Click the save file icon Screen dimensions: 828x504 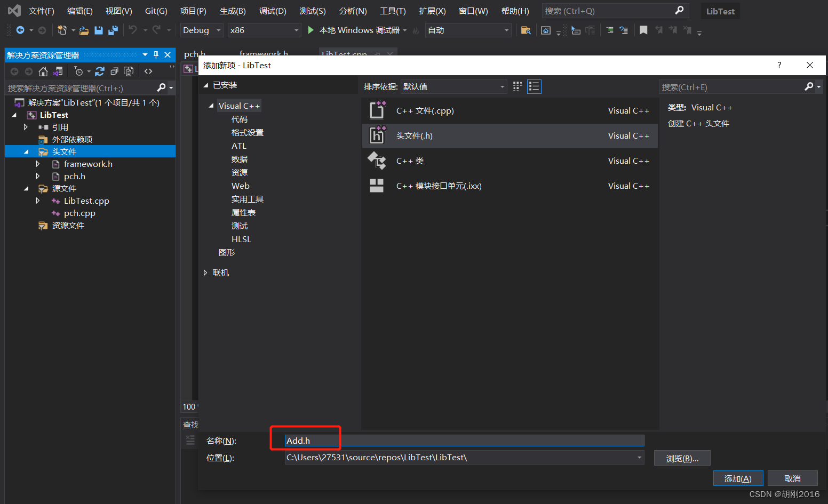pyautogui.click(x=99, y=30)
